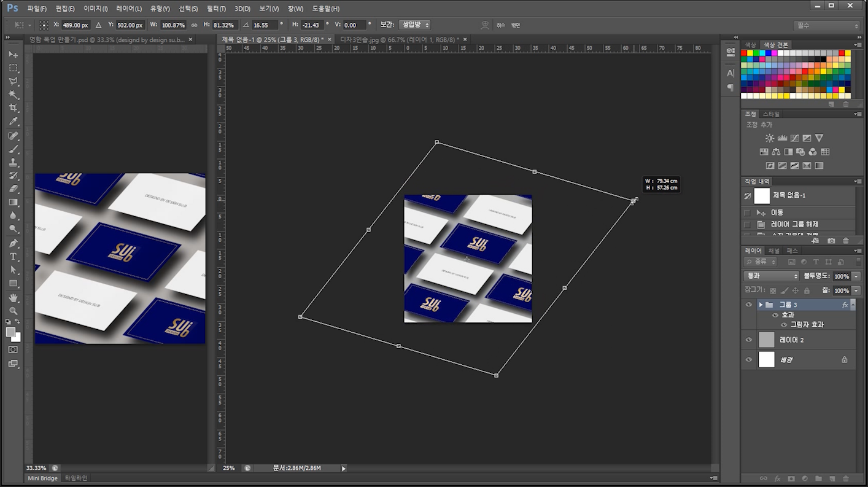The width and height of the screenshot is (868, 487).
Task: Toggle link between width and height
Action: [x=195, y=25]
